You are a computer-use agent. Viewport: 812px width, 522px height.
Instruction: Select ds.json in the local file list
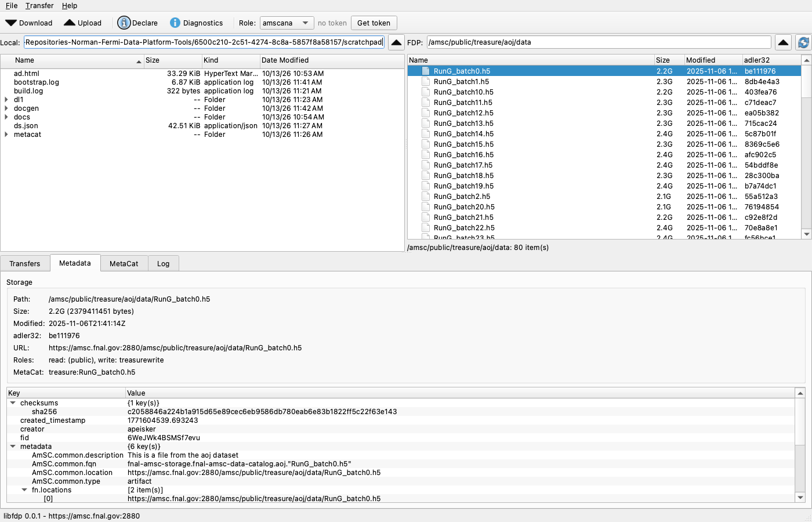[26, 126]
